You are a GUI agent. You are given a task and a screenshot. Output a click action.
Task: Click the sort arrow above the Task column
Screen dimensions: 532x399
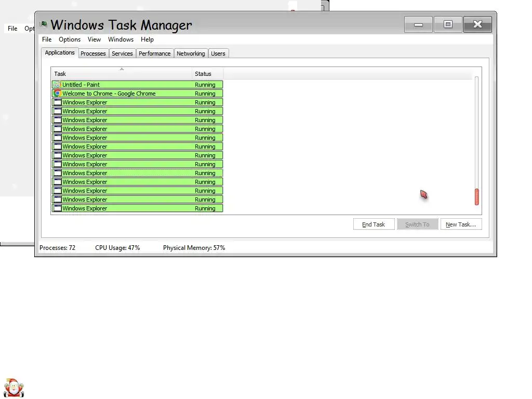click(x=122, y=69)
